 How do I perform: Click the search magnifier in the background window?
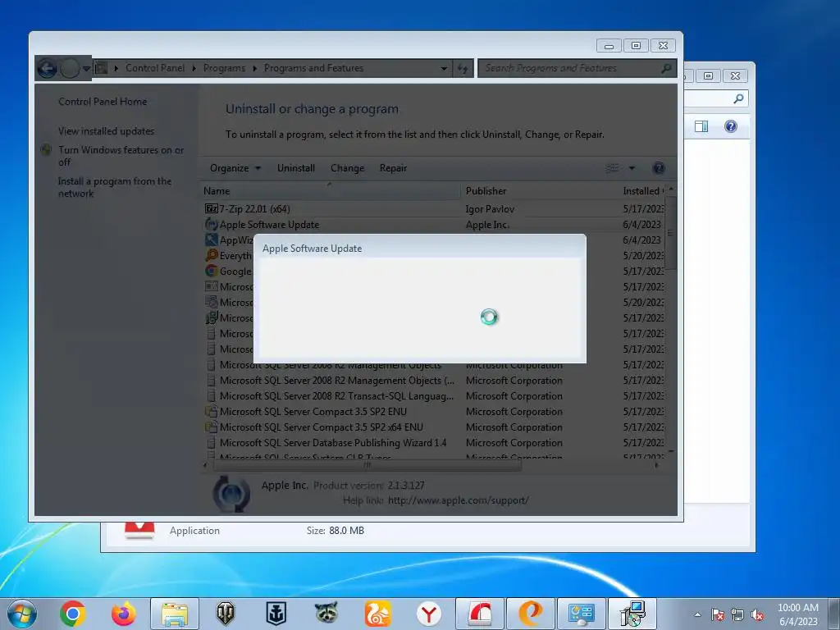[x=739, y=98]
